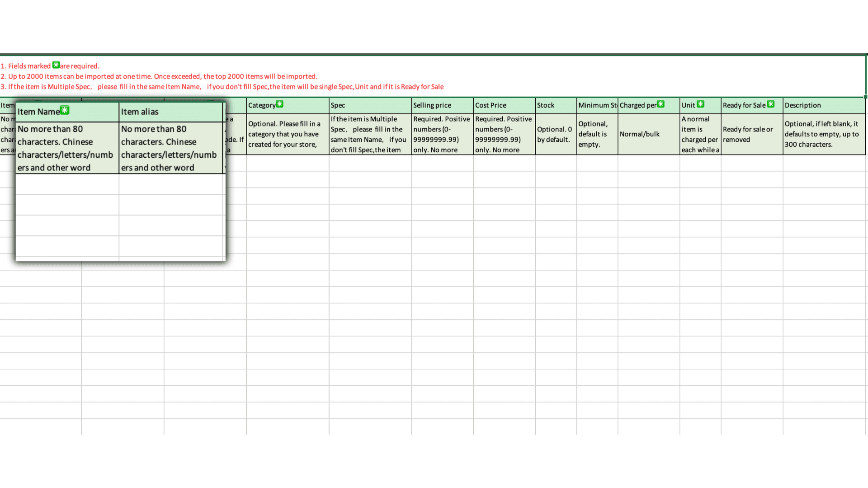Select the Cost Price header cell
Screen dimensions: 868x488
click(x=504, y=105)
